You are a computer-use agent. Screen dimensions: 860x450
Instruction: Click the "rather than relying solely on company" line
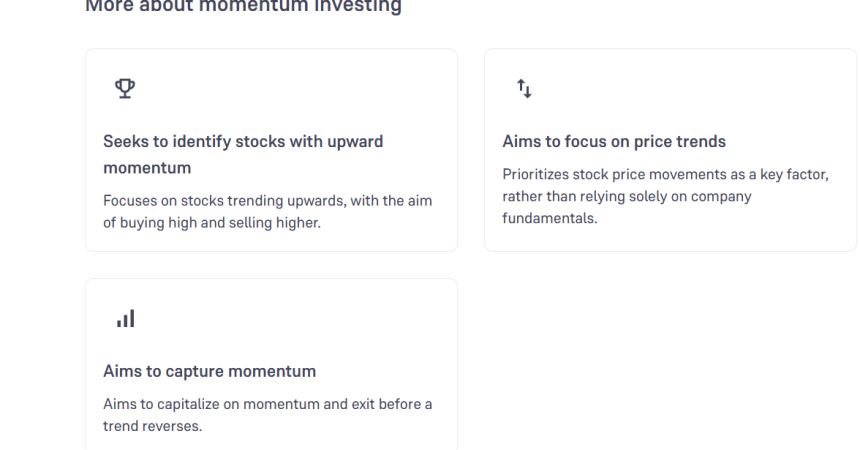626,197
